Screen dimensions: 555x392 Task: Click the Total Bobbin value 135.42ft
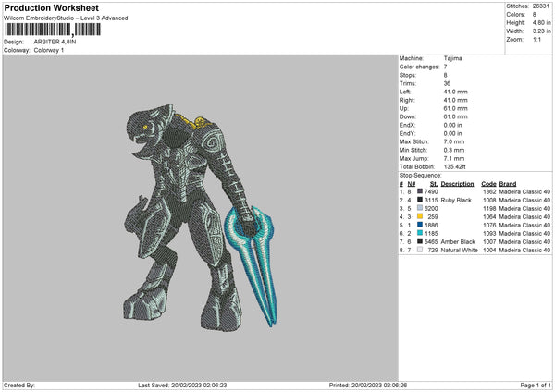(455, 166)
